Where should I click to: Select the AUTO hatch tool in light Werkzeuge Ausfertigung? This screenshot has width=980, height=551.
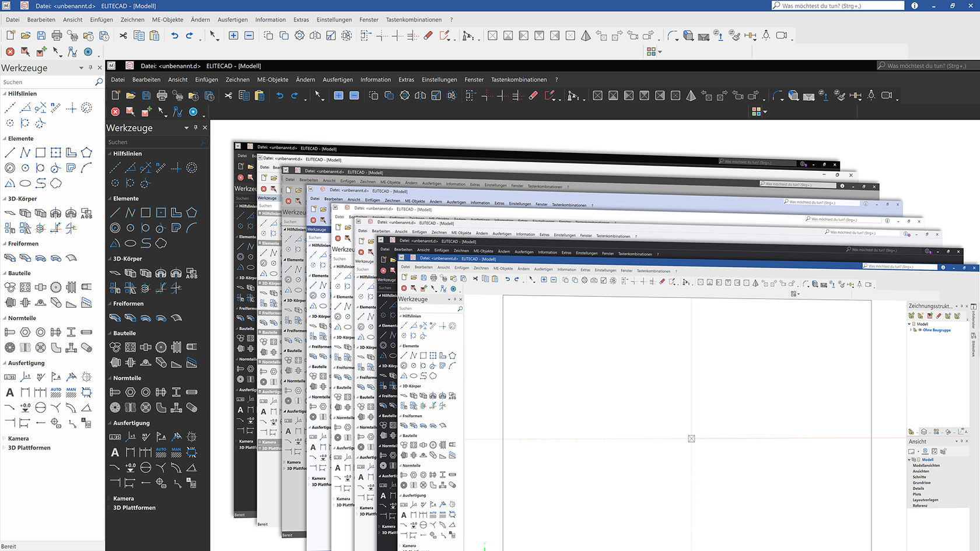(55, 392)
